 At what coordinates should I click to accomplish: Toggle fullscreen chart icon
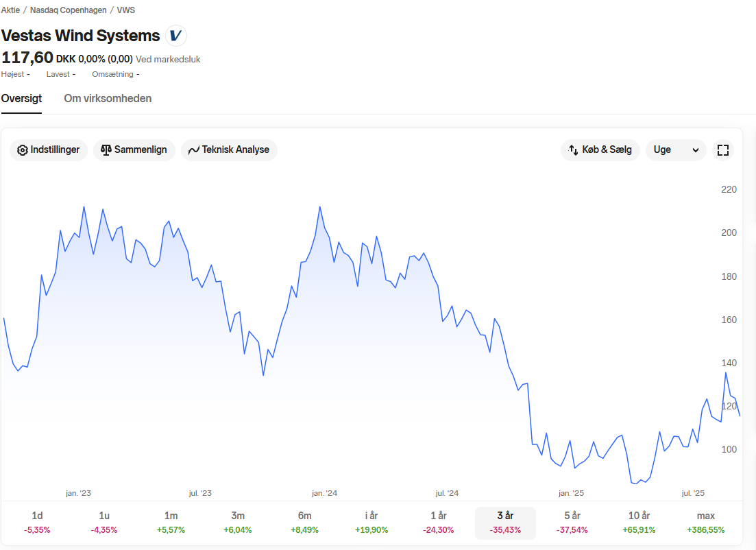click(x=722, y=150)
